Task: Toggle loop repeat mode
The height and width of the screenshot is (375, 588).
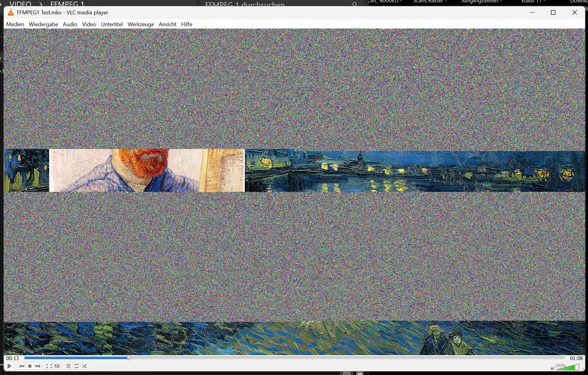Action: [76, 366]
